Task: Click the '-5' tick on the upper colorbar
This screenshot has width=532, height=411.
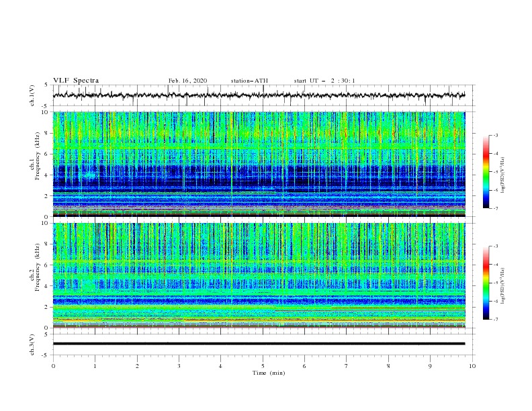Action: point(495,172)
